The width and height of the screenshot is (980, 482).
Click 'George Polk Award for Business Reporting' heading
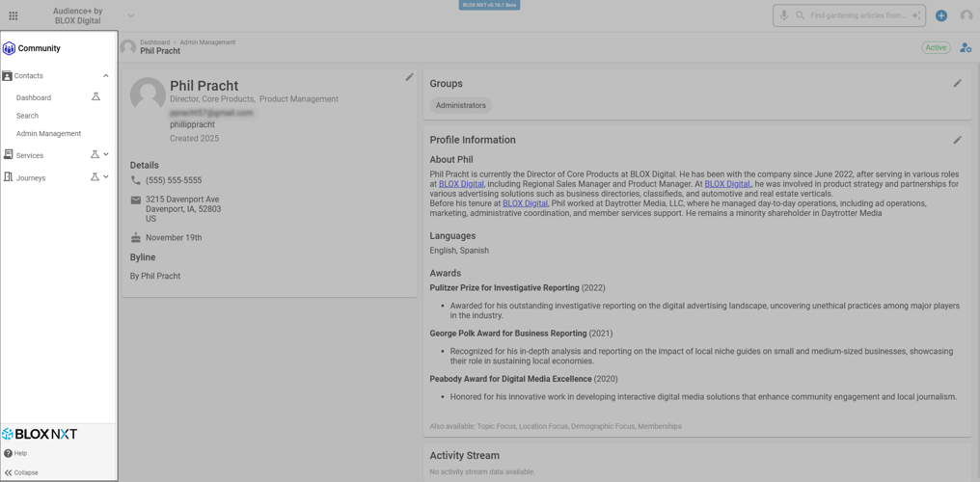pyautogui.click(x=508, y=334)
